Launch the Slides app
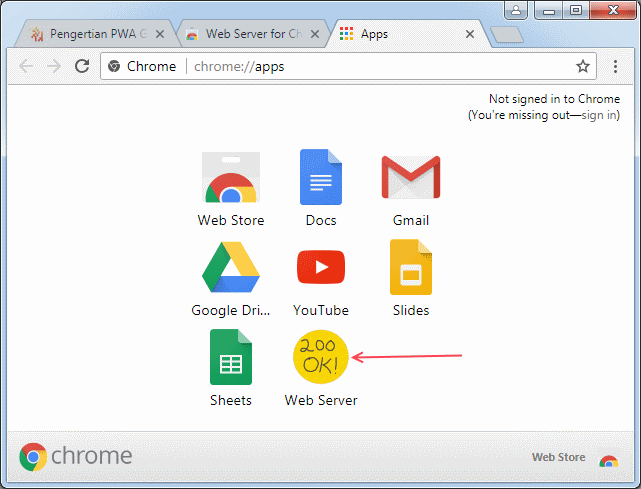The width and height of the screenshot is (641, 489). [x=411, y=267]
